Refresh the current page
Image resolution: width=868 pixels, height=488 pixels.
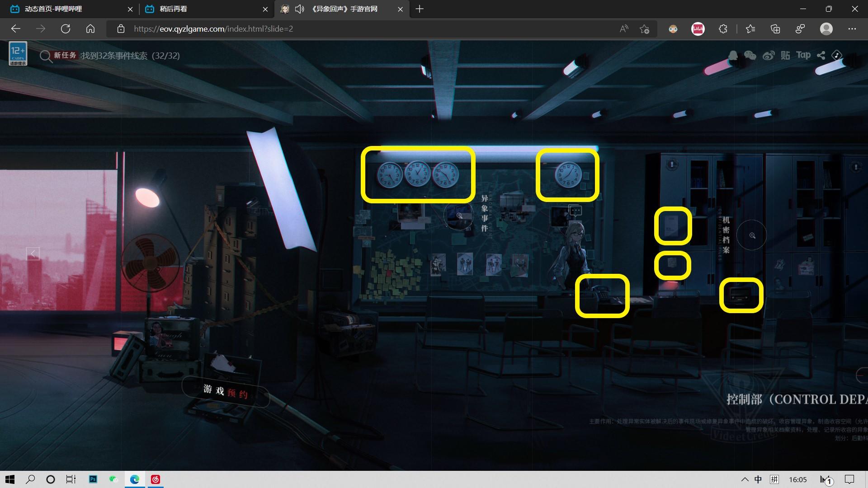66,29
